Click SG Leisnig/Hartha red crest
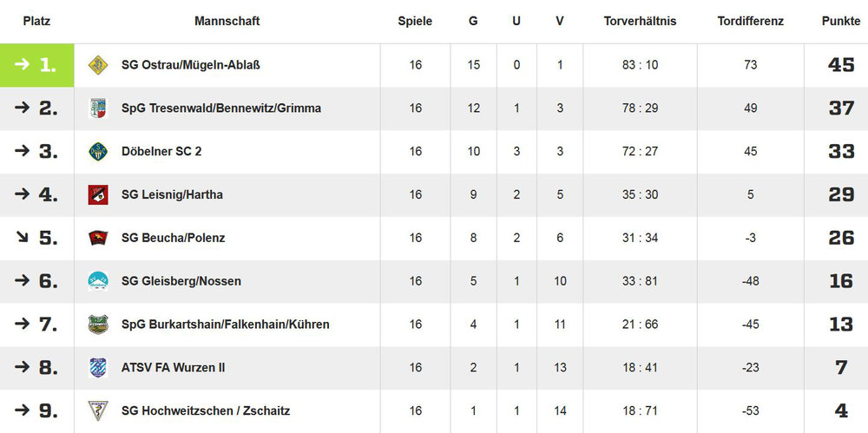Viewport: 868px width, 433px height. coord(98,195)
